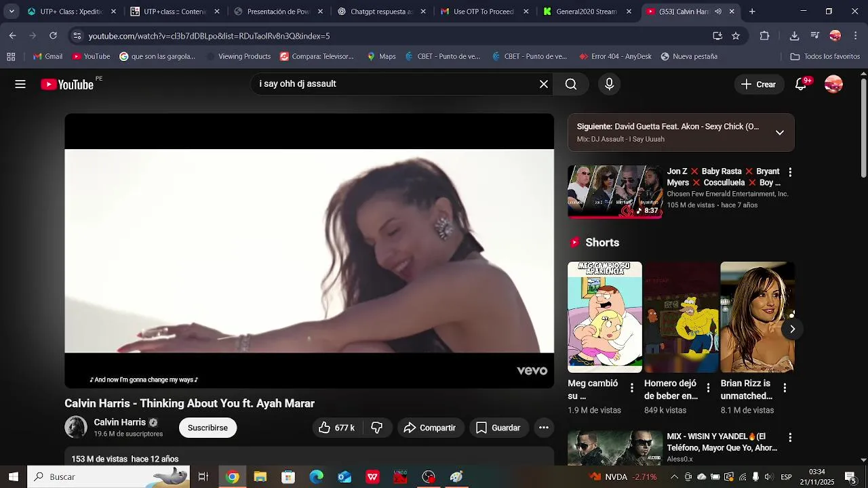Open the YouTube notifications bell
The height and width of the screenshot is (488, 868).
pos(801,84)
